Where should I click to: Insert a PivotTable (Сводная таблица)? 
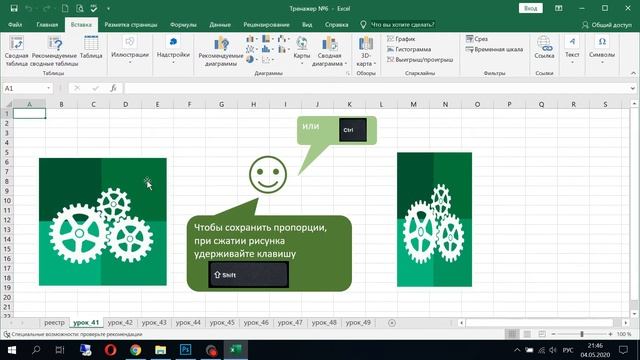point(17,51)
